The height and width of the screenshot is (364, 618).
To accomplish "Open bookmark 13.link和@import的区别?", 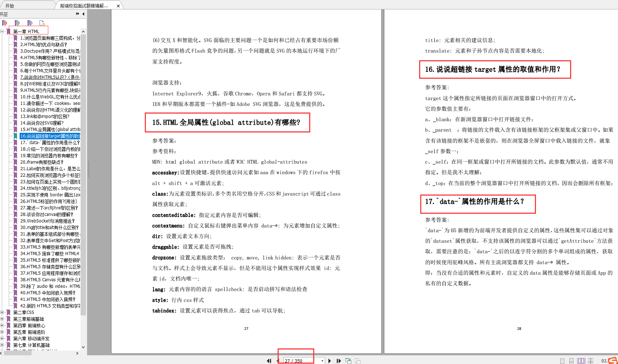I will (x=45, y=116).
